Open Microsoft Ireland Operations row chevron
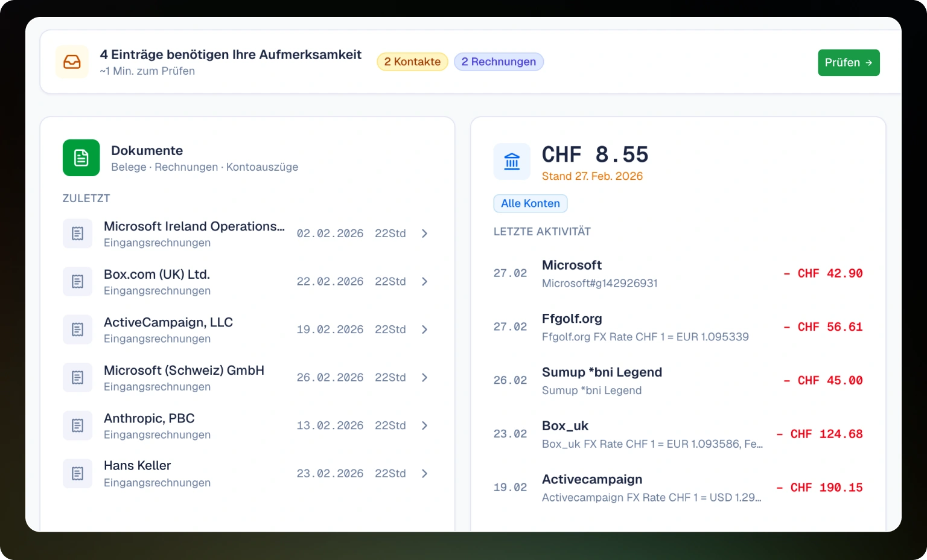 tap(424, 234)
